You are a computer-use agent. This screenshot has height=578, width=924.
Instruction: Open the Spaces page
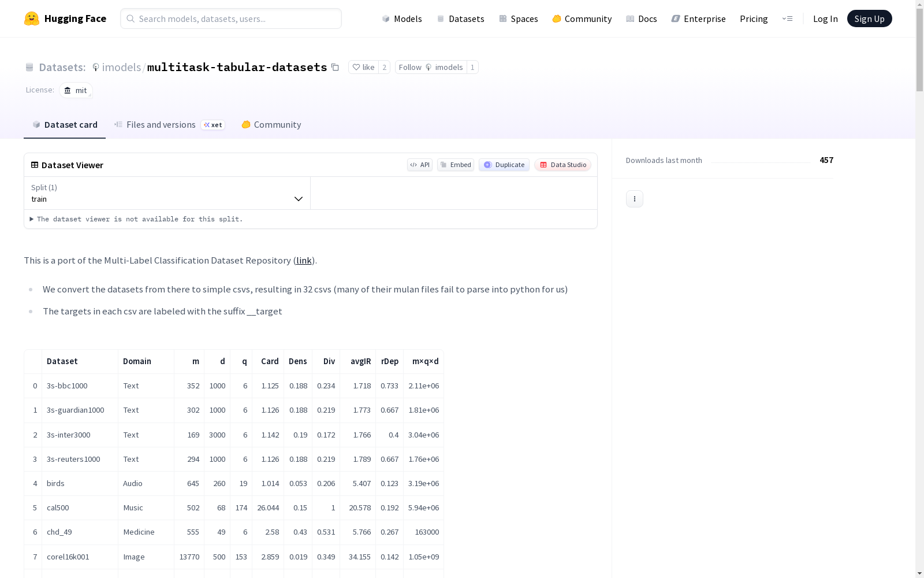pos(518,18)
